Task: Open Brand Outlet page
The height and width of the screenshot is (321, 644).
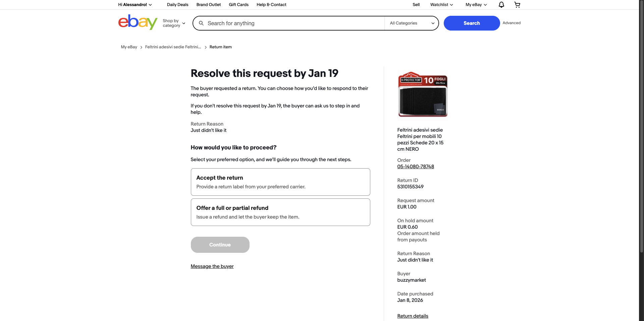Action: click(x=208, y=5)
